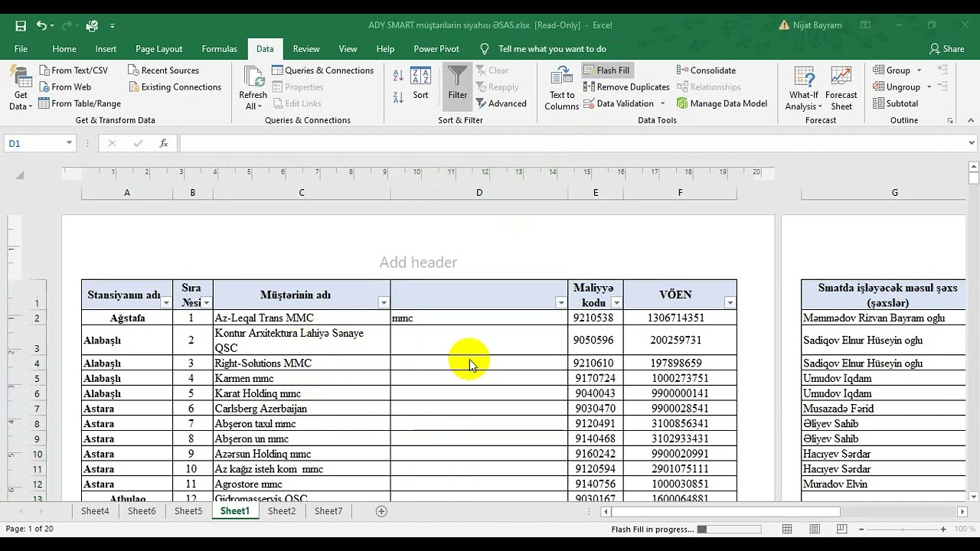Select Normal view in status bar
This screenshot has width=980, height=551.
[x=787, y=530]
